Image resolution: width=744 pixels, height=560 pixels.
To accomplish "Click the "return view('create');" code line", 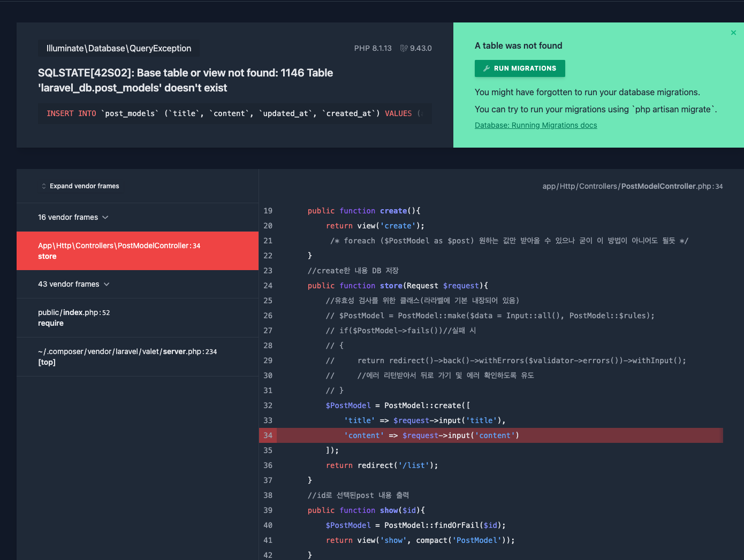I will coord(375,226).
